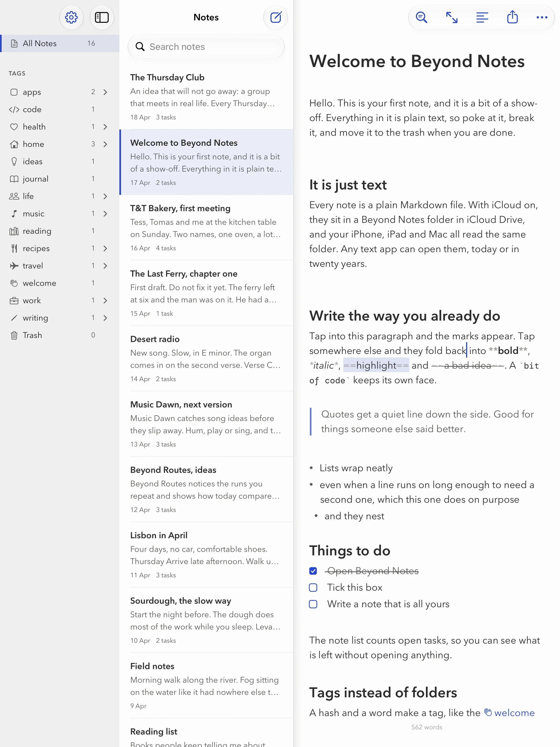Click the journal book icon
The image size is (560, 747).
(x=14, y=179)
